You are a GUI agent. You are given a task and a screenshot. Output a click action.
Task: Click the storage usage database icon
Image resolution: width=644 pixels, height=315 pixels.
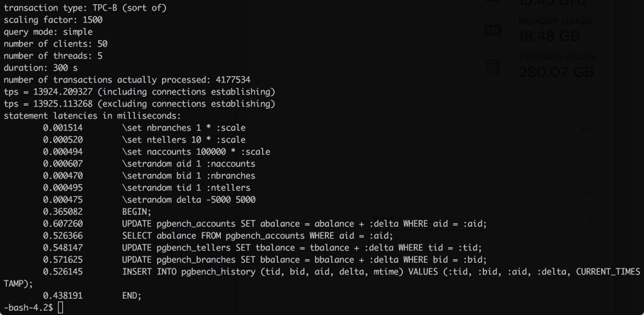click(x=492, y=66)
